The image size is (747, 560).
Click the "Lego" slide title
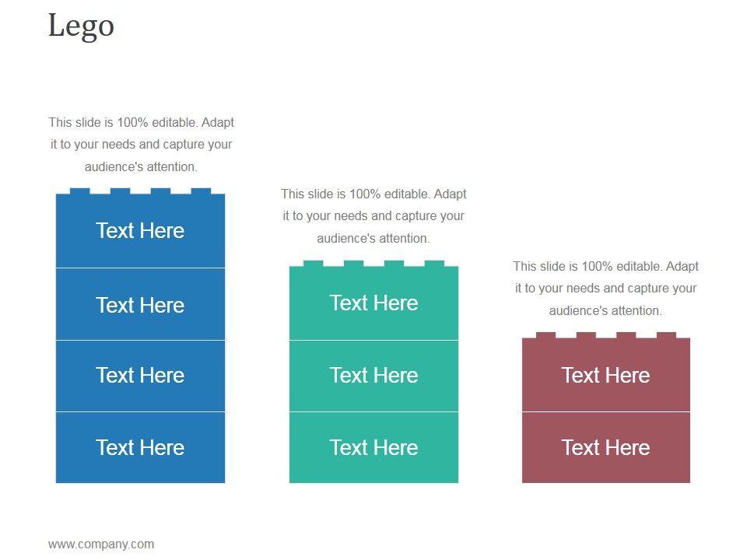[81, 26]
